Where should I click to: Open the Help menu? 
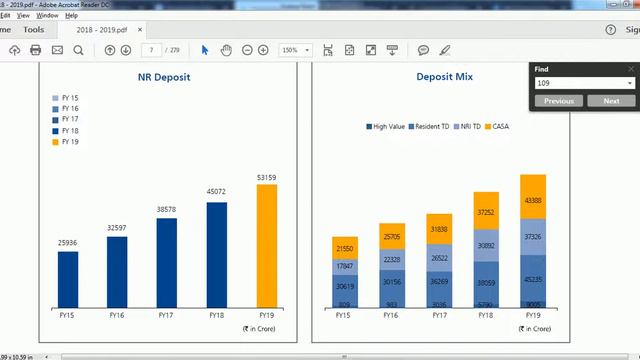[71, 16]
